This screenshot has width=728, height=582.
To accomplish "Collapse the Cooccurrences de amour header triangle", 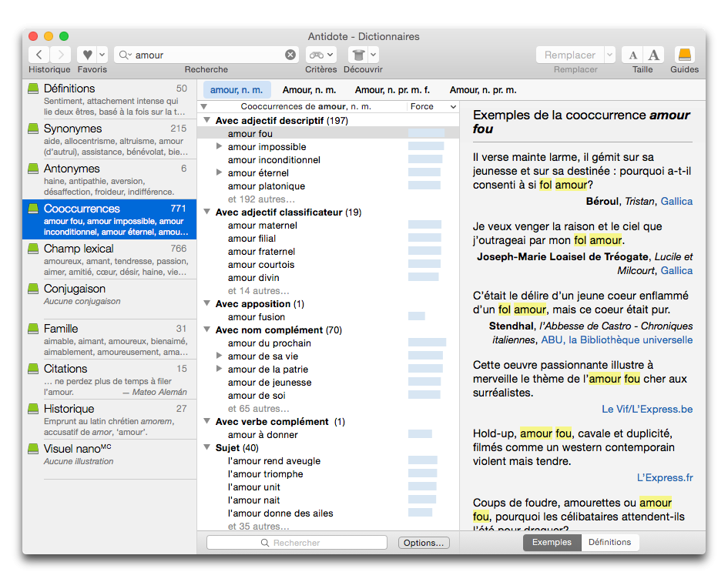I will pyautogui.click(x=204, y=107).
